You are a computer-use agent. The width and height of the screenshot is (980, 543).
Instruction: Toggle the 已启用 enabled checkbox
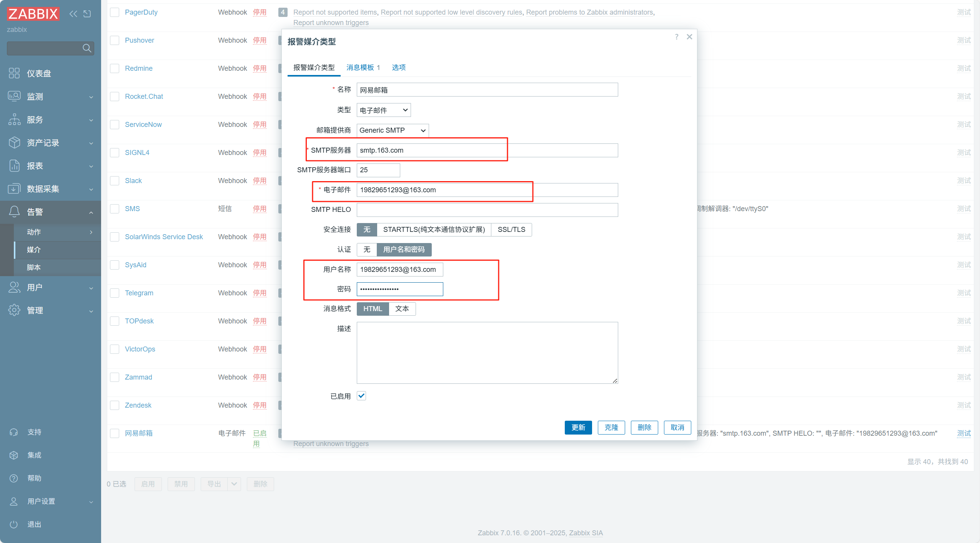click(x=361, y=396)
